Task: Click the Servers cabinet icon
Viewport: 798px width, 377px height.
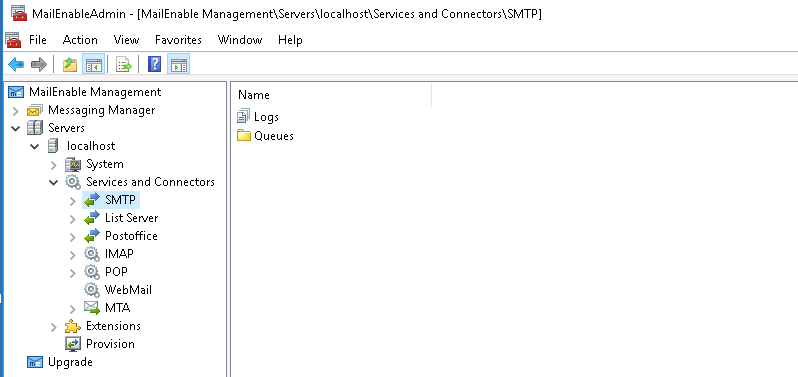Action: (x=35, y=128)
